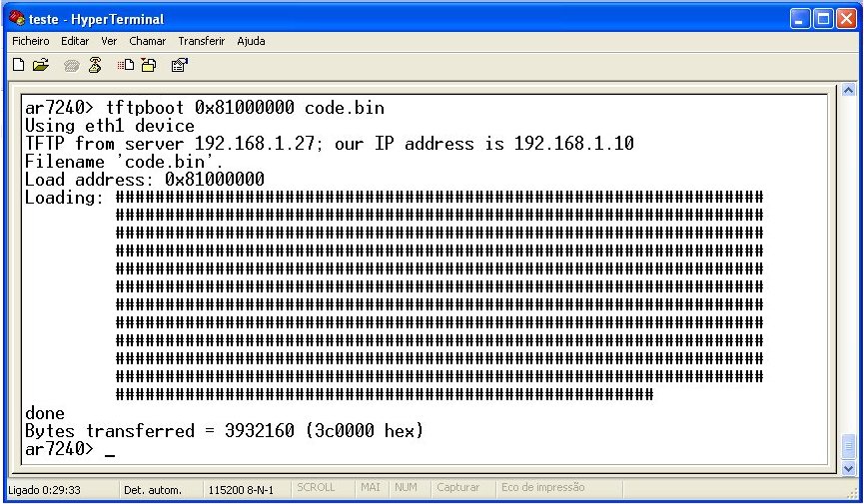
Task: Click at the ar7240> command prompt cursor
Action: (x=109, y=451)
